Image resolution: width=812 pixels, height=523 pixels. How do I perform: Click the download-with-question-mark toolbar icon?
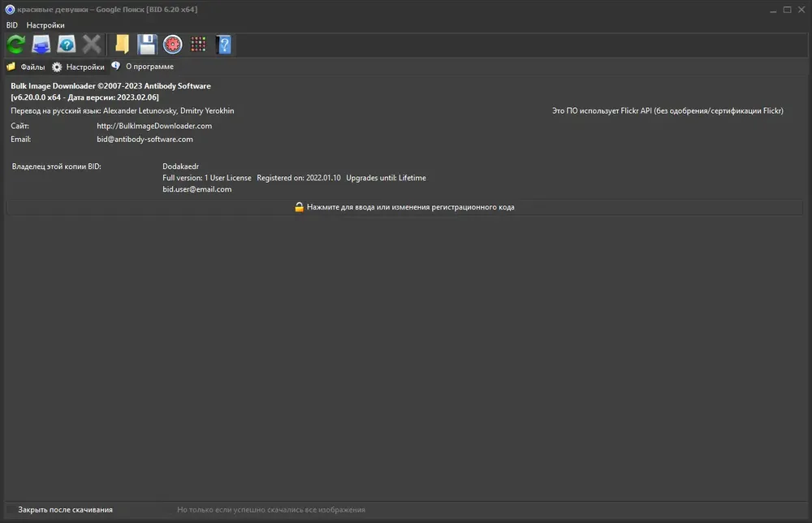tap(67, 45)
